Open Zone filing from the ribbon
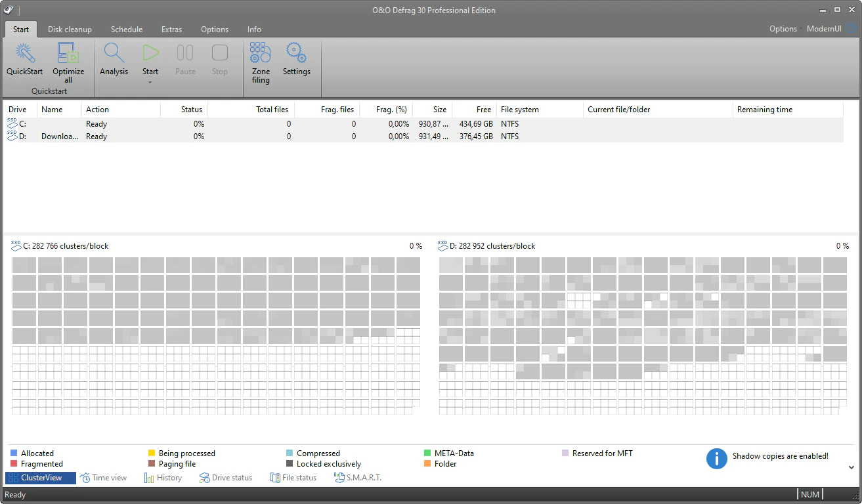The image size is (862, 504). 261,53
